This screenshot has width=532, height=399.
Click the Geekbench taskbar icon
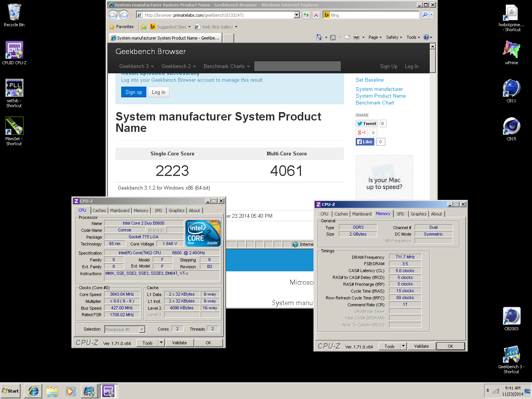point(89,391)
